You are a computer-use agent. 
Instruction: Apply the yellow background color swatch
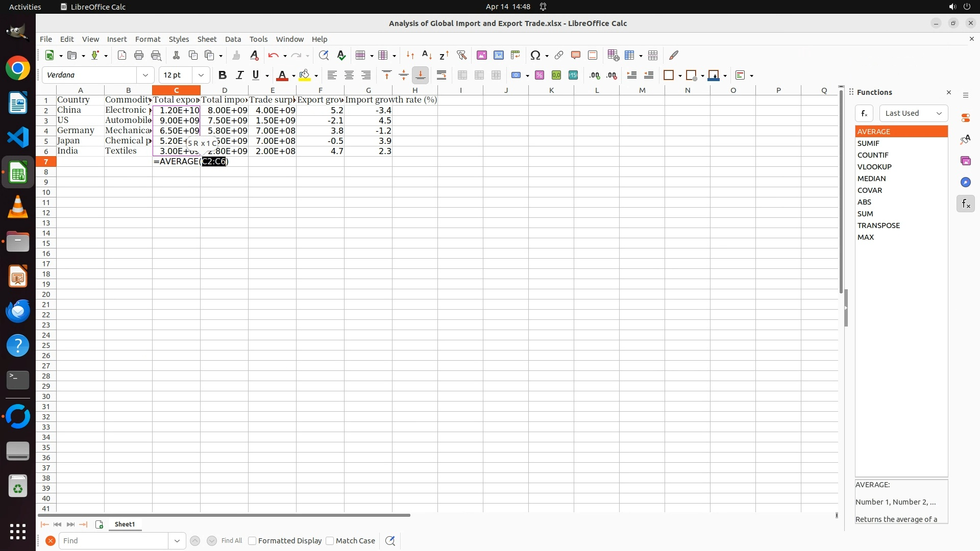click(x=305, y=75)
